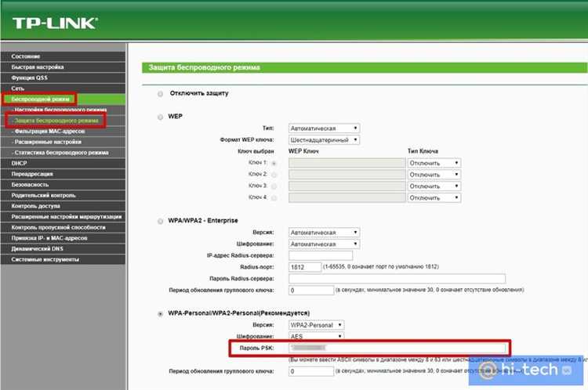Screen dimensions: 588x390
Task: Select Беспроводной режим in sidebar
Action: click(x=63, y=99)
